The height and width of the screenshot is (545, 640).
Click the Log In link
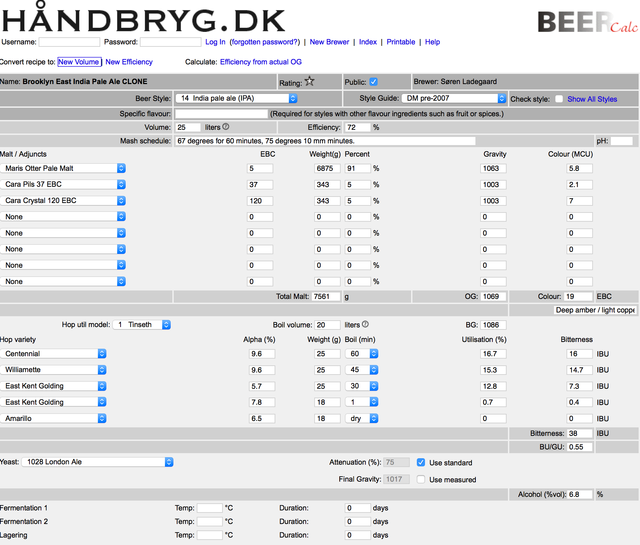[x=215, y=42]
